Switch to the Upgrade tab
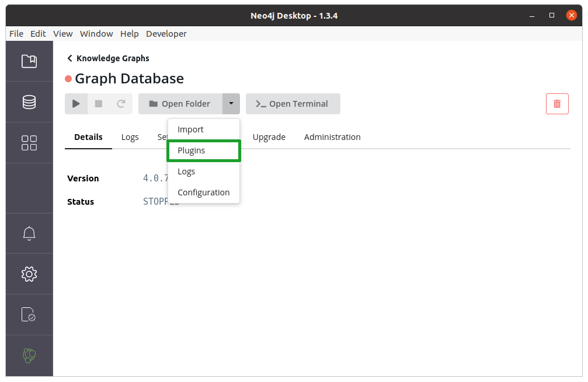 tap(269, 137)
